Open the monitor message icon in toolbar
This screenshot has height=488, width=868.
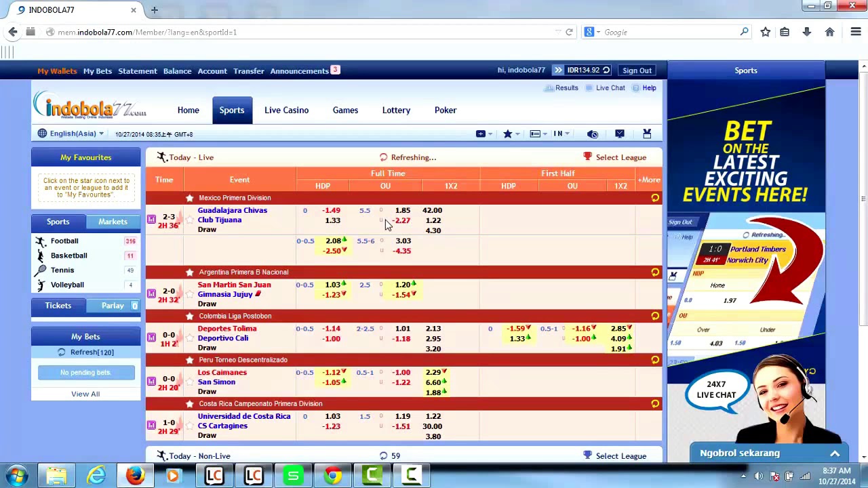click(x=620, y=134)
